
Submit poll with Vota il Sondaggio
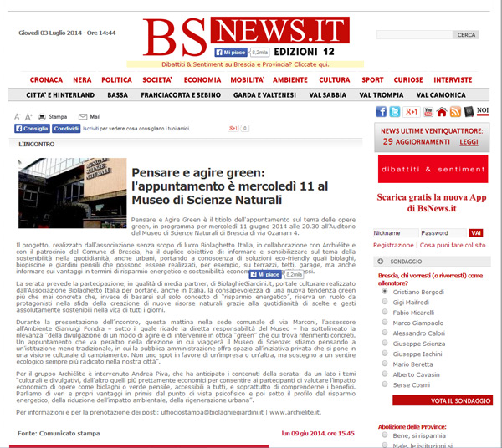pos(443,400)
